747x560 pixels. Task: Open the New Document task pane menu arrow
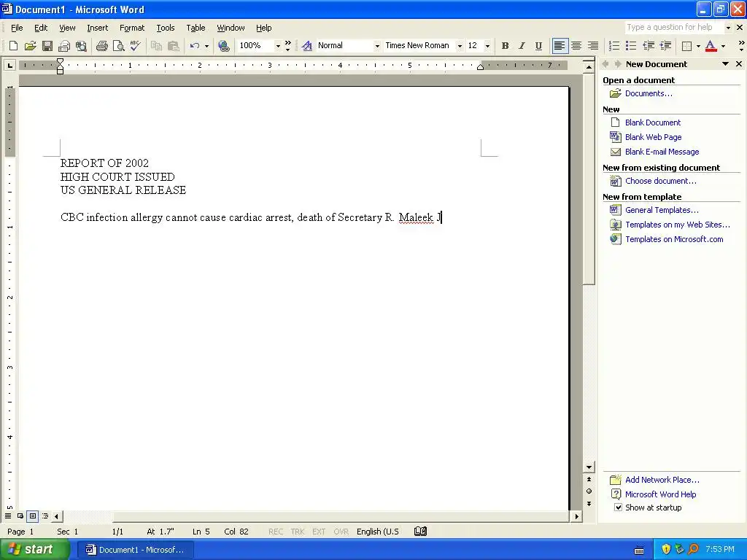(725, 64)
